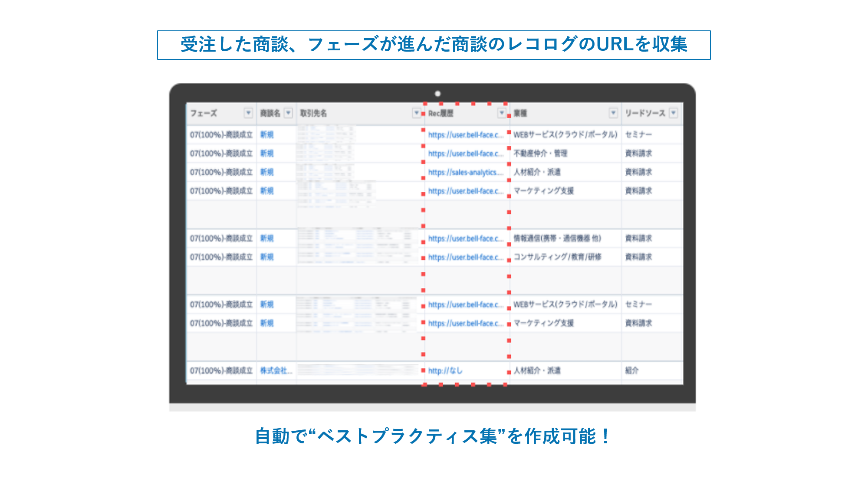Select the phase cell in the 株式会社... row
The width and height of the screenshot is (868, 488).
221,370
